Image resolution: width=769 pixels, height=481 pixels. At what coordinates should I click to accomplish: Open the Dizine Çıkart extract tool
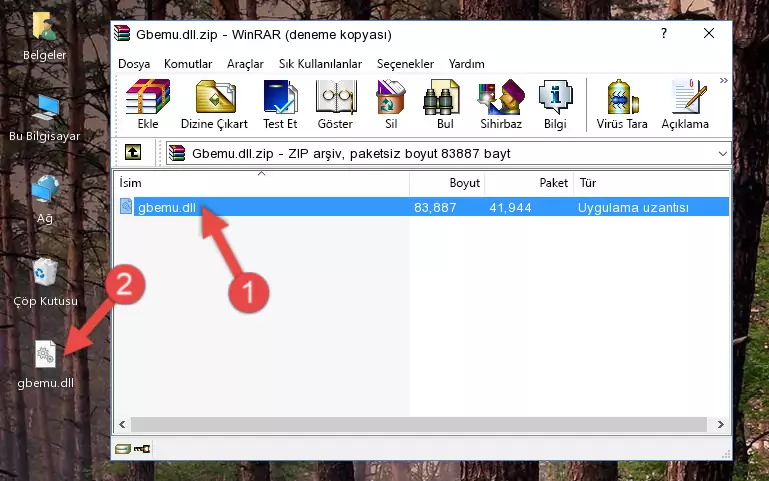coord(214,104)
